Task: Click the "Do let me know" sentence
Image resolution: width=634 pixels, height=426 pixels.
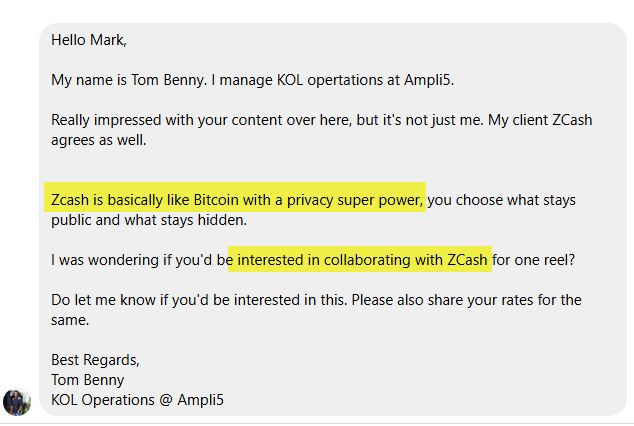Action: coord(104,300)
